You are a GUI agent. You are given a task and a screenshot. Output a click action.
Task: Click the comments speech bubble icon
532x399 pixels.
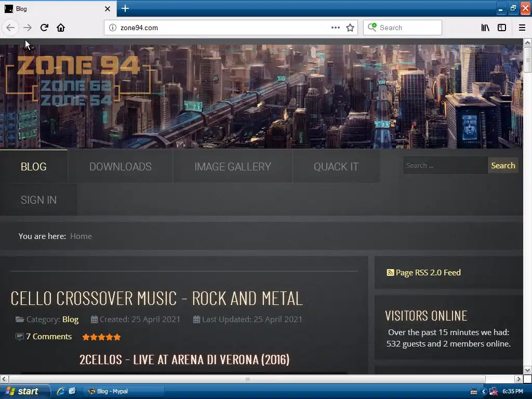click(x=20, y=337)
